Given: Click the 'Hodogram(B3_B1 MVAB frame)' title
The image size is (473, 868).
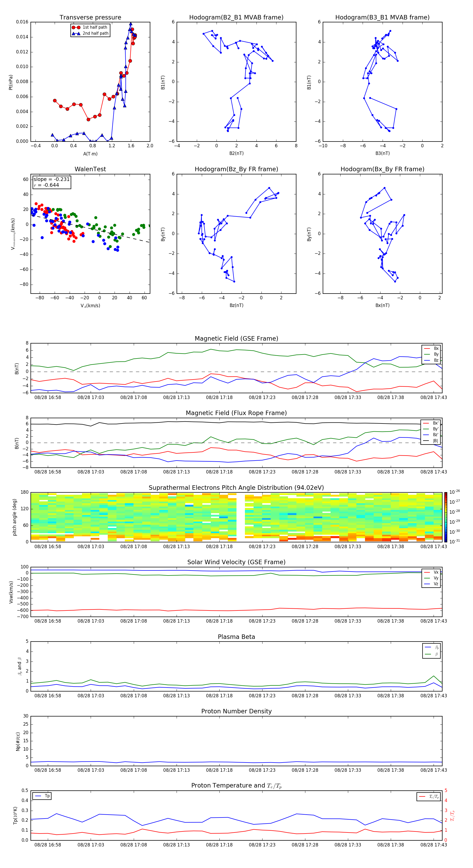Looking at the screenshot, I should point(382,17).
